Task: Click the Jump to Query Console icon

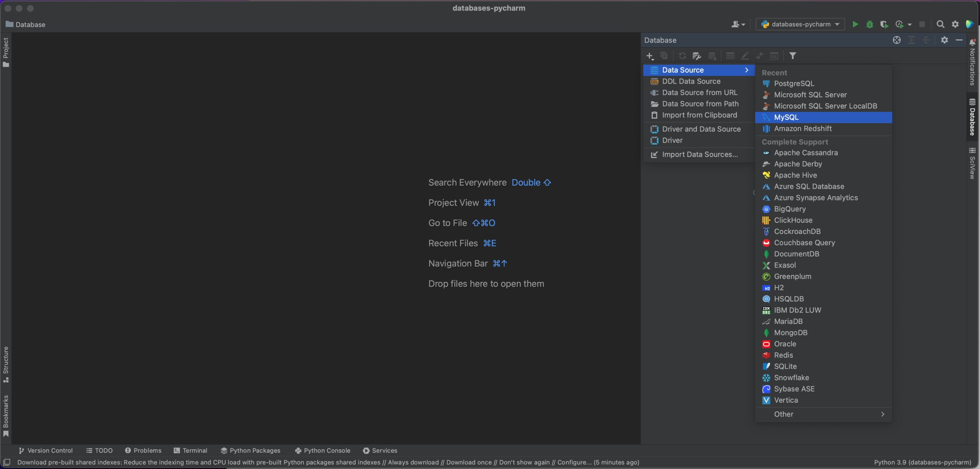Action: point(774,56)
